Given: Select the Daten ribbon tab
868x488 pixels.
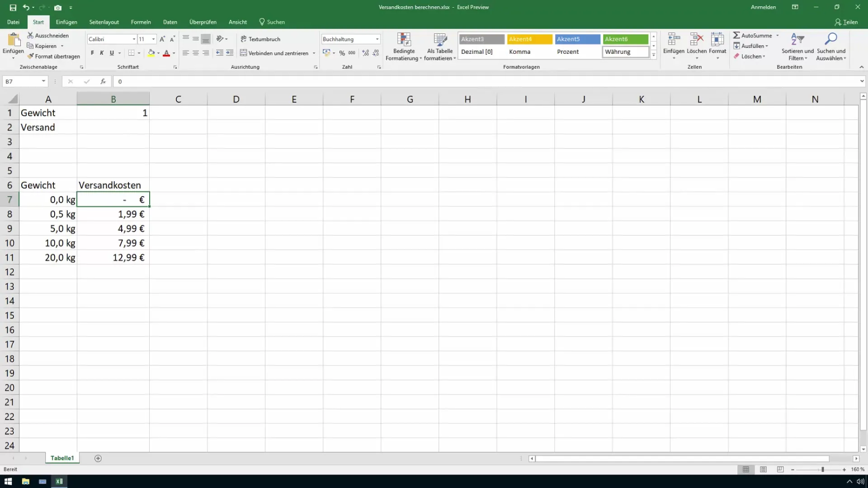Looking at the screenshot, I should pos(170,22).
